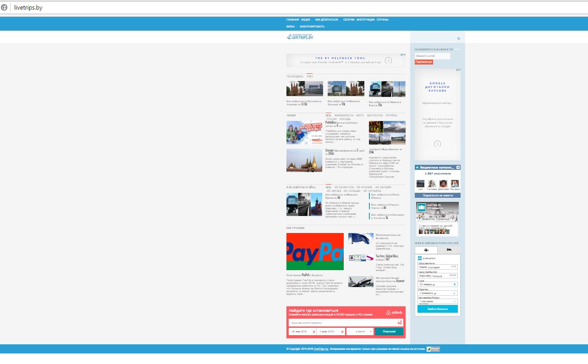Image resolution: width=588 pixels, height=364 pixels.
Task: Click the email input for newsletter
Action: [x=433, y=56]
